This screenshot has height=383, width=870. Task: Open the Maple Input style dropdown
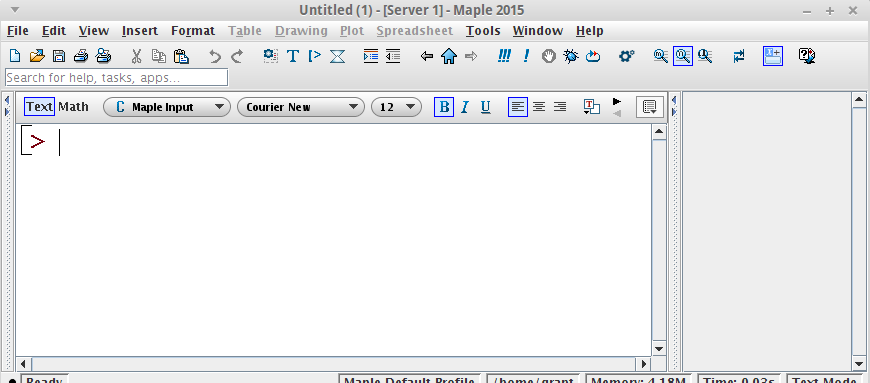tap(166, 107)
